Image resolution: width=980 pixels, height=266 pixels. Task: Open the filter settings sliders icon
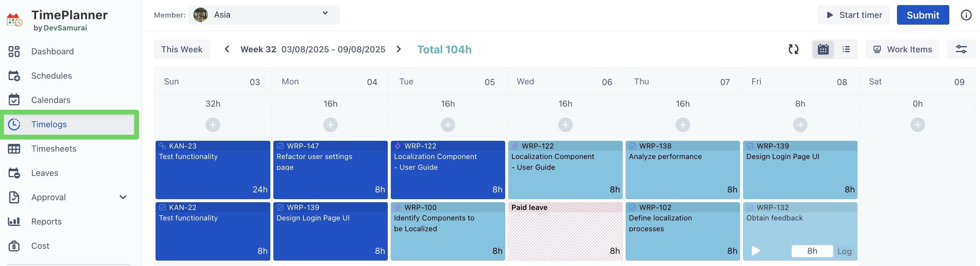(x=961, y=49)
